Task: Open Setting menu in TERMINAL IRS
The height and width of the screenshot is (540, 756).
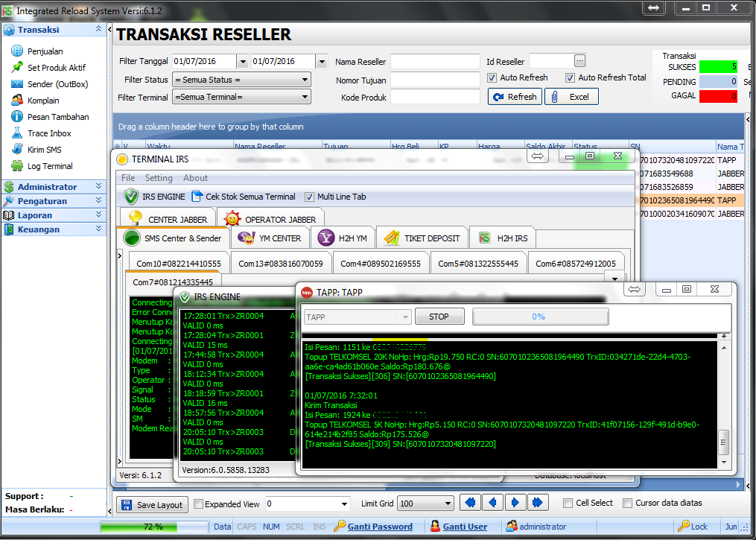Action: pos(159,178)
